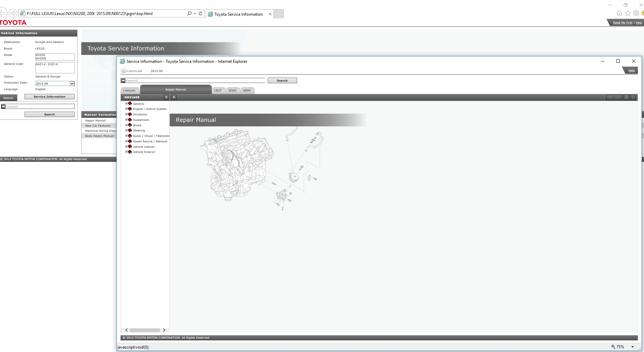Open the browser Tools gear icon
The image size is (644, 352).
(x=636, y=13)
